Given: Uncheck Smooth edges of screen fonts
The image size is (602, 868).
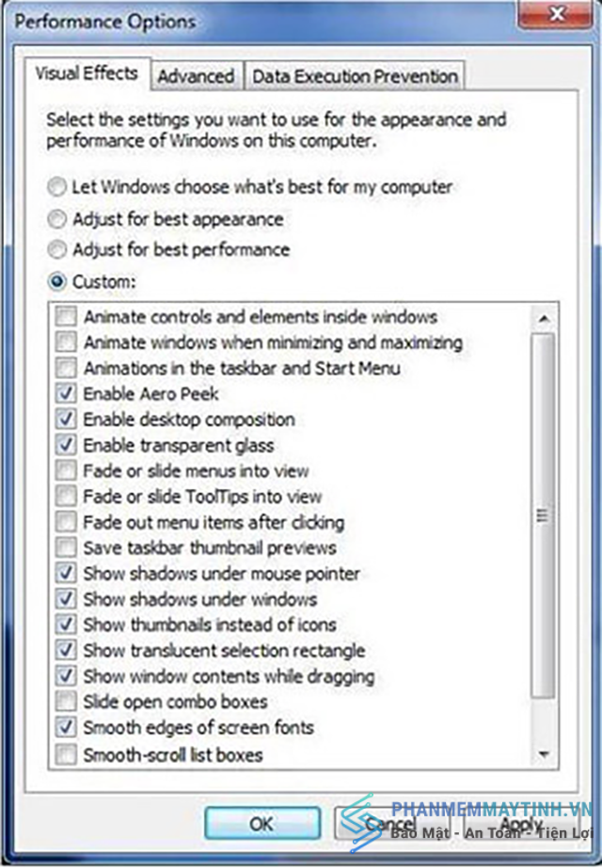Looking at the screenshot, I should pyautogui.click(x=66, y=727).
